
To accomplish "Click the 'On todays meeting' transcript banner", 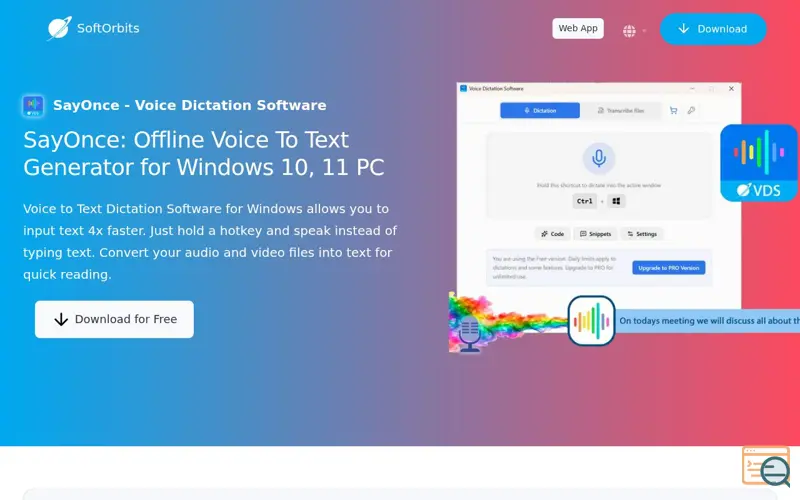I will 708,321.
